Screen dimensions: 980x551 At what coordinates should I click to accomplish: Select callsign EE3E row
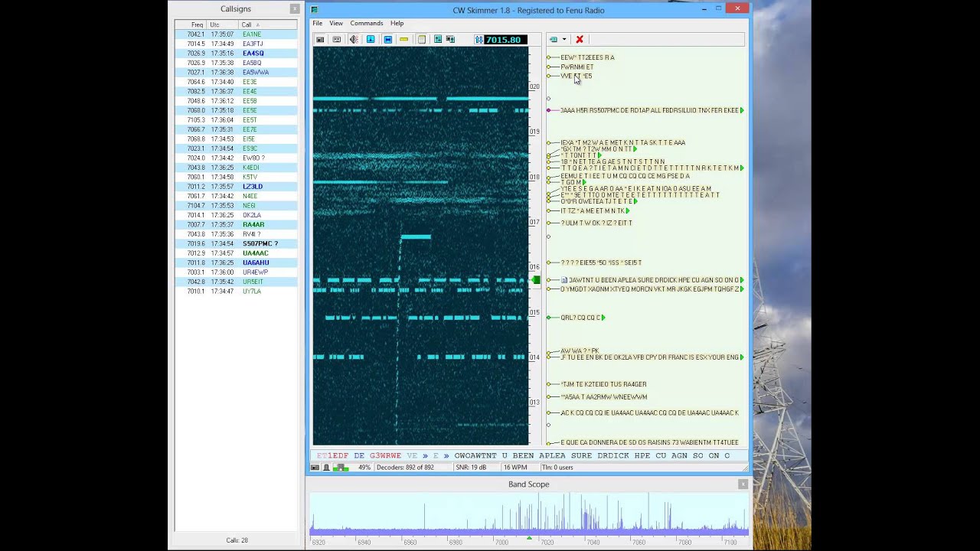click(x=236, y=82)
